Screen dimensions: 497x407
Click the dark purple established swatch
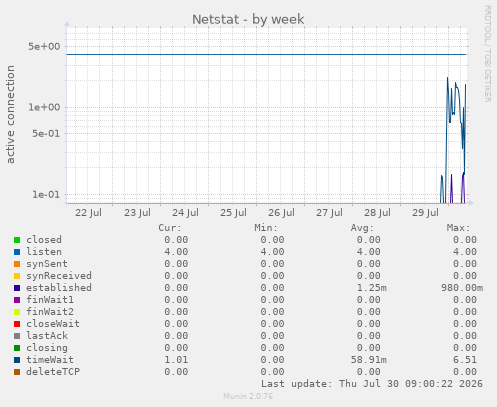pos(17,288)
